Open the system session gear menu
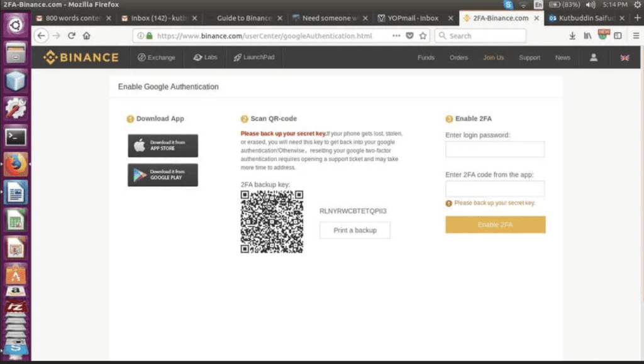The height and width of the screenshot is (364, 644). 638,4
